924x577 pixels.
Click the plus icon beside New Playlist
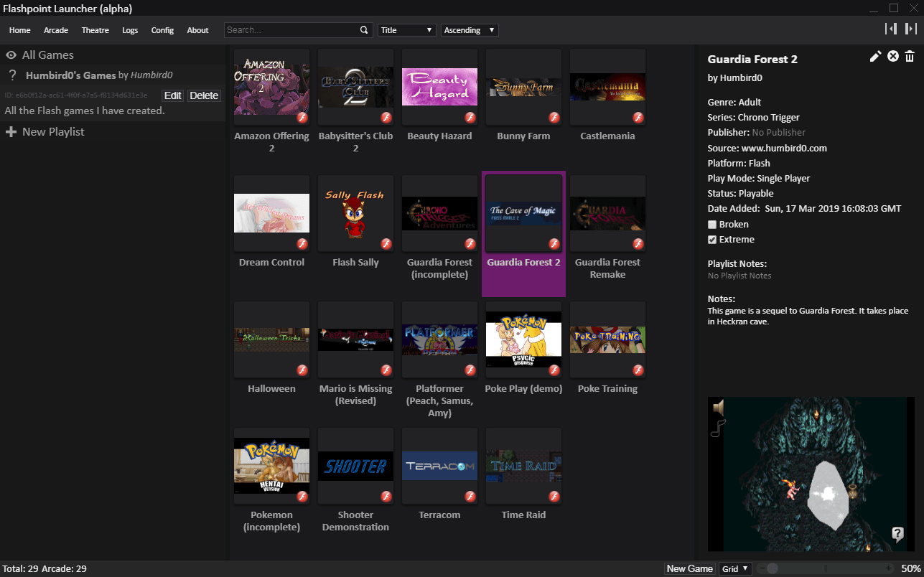[x=11, y=132]
